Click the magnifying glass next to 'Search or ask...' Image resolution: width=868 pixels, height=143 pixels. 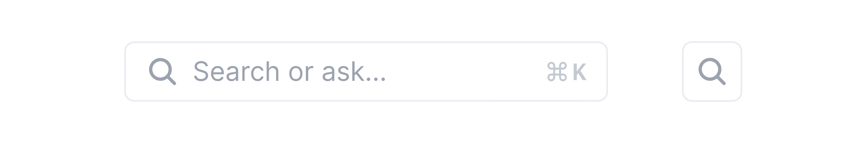(162, 71)
